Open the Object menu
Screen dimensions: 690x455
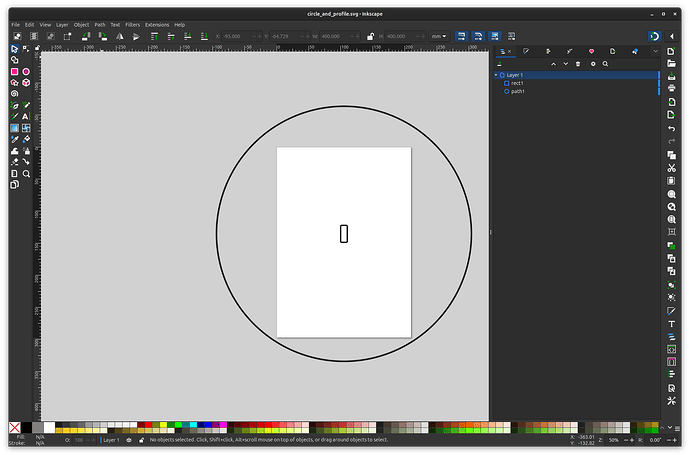click(81, 25)
